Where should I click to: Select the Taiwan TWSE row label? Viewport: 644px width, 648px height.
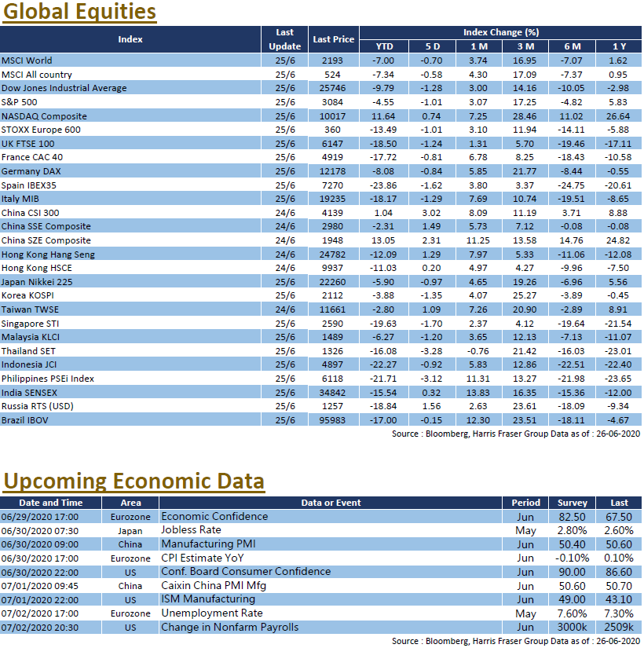pos(30,309)
